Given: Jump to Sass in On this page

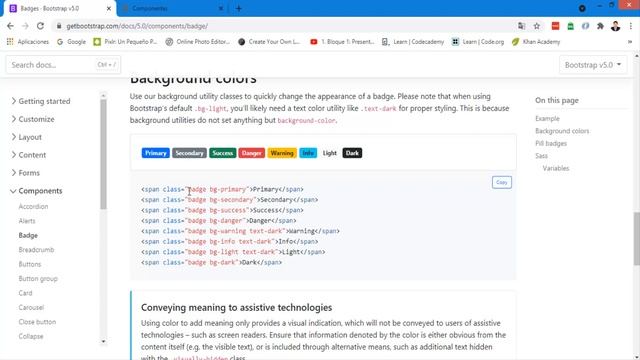Looking at the screenshot, I should (541, 156).
